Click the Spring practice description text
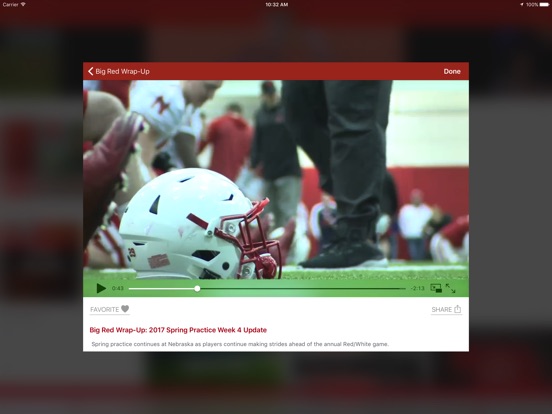 click(240, 344)
